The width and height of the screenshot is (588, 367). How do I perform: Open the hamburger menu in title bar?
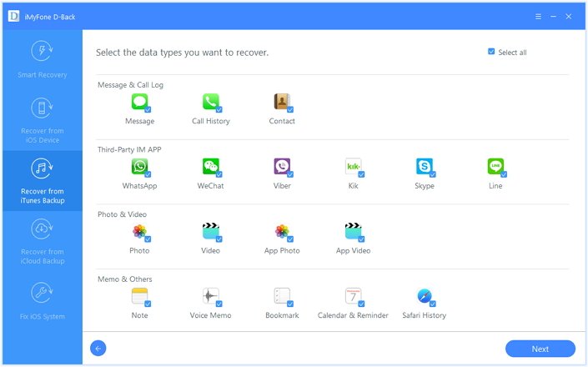point(538,17)
